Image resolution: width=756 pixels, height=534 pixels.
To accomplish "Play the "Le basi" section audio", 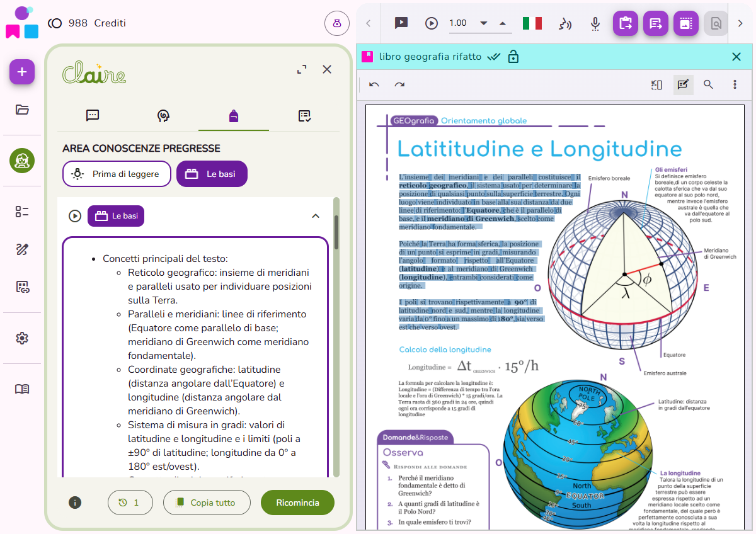I will (x=75, y=216).
